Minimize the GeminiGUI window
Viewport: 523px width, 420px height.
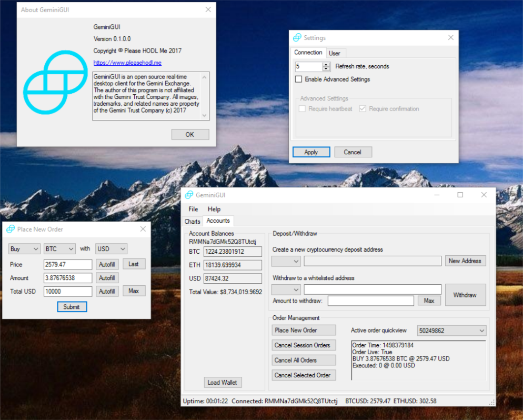point(437,195)
